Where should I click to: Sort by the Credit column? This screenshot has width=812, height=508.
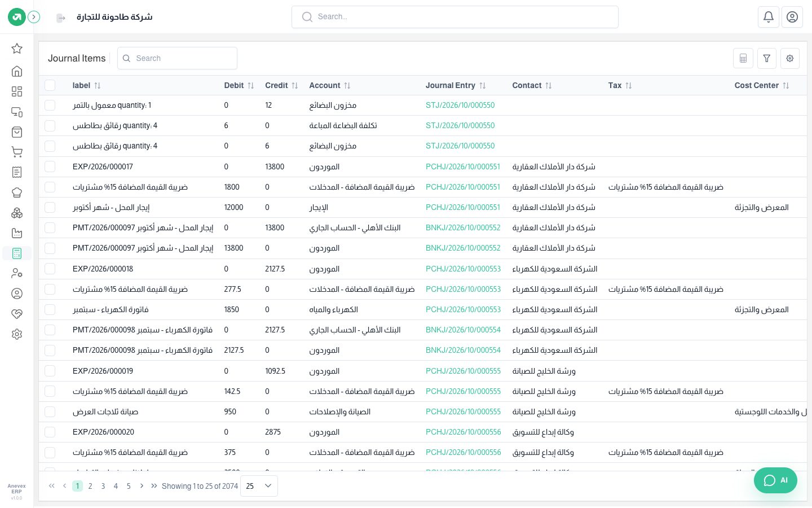pyautogui.click(x=281, y=85)
